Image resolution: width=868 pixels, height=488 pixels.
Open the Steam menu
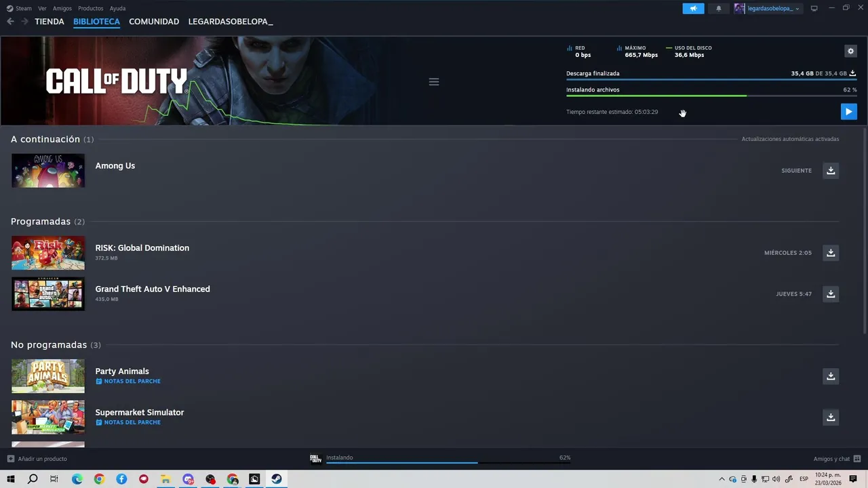click(x=19, y=8)
